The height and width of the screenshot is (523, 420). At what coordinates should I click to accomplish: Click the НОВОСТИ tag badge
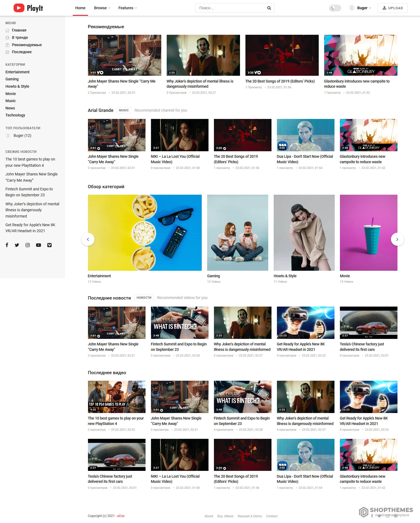click(x=144, y=298)
